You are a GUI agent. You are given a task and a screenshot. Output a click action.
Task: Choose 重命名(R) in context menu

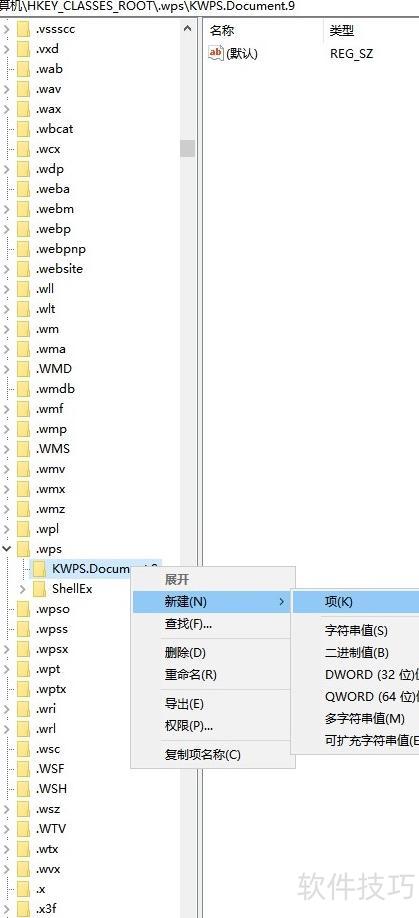tap(212, 674)
